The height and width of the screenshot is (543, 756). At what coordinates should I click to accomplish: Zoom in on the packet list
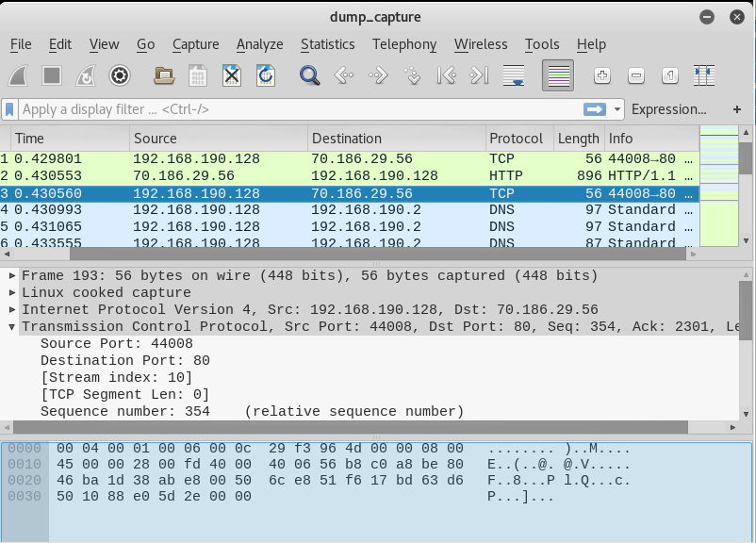click(x=601, y=75)
